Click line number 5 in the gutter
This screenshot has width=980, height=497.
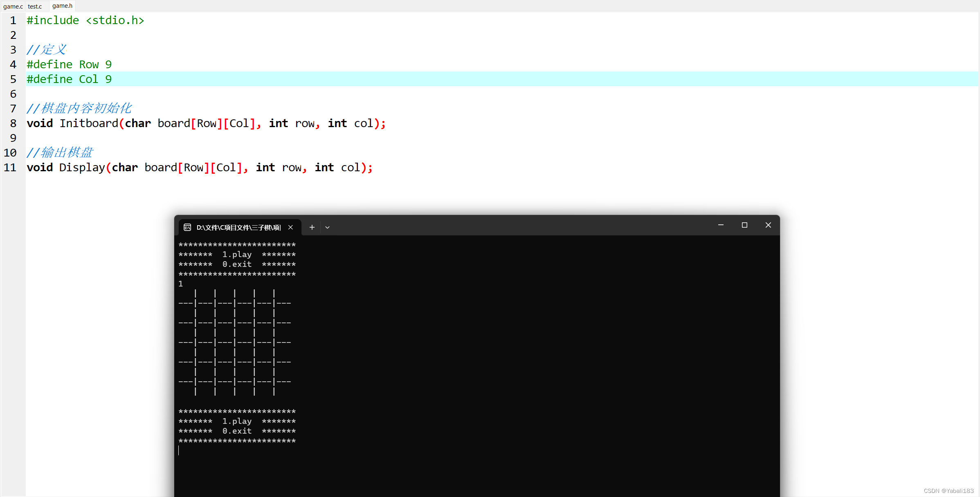[x=13, y=79]
